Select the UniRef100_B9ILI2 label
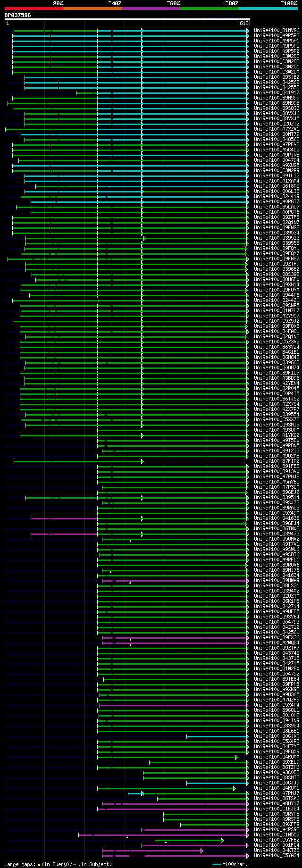 [277, 175]
